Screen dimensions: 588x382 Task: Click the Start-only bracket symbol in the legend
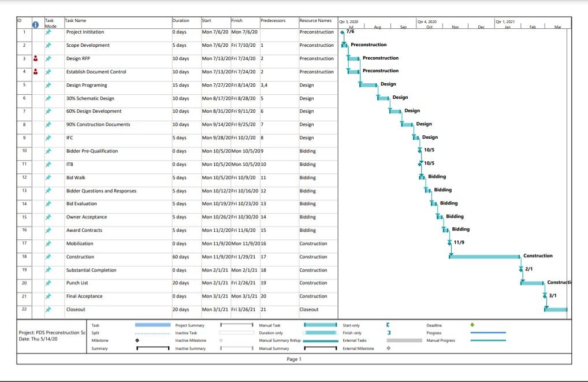point(388,325)
